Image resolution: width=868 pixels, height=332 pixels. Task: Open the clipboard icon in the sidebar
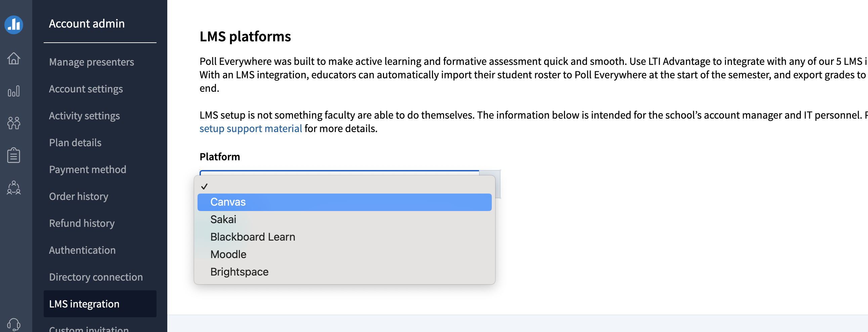[x=14, y=155]
